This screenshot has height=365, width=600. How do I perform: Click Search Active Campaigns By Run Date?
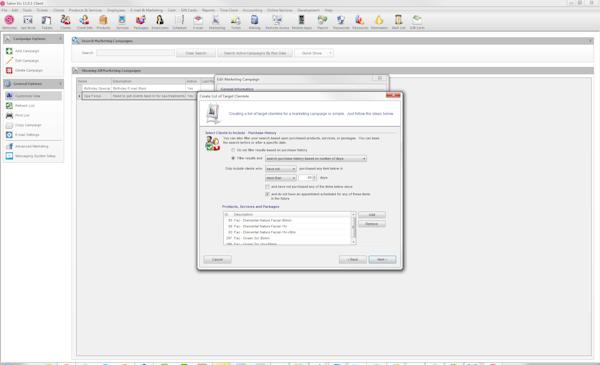pyautogui.click(x=255, y=53)
